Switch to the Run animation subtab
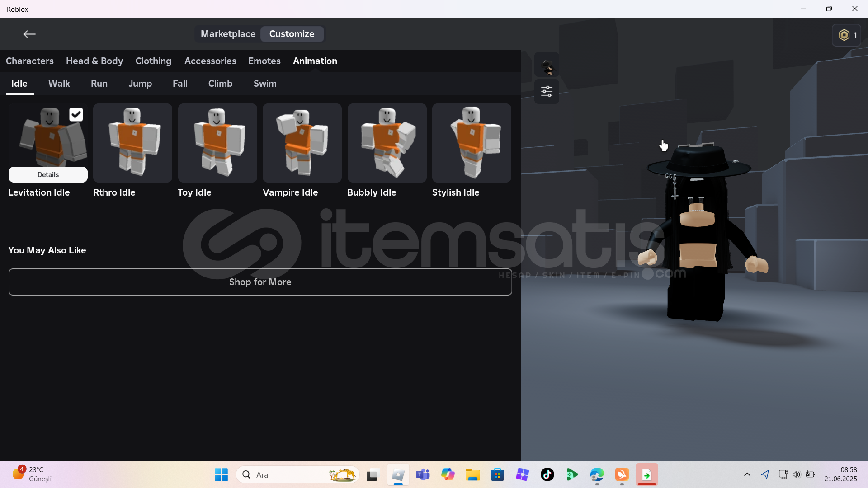 99,84
